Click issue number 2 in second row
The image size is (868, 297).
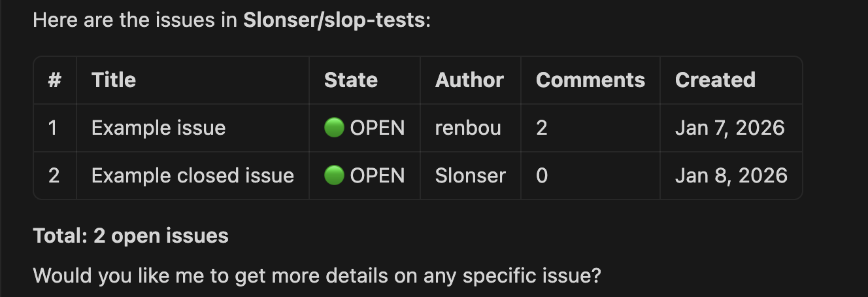pyautogui.click(x=54, y=175)
